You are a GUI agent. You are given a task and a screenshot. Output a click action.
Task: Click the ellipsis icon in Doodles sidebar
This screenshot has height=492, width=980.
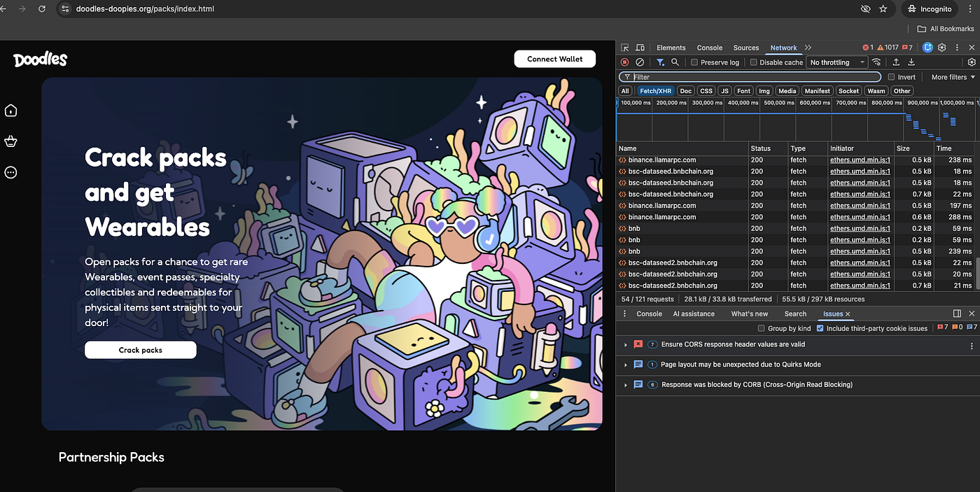[10, 172]
